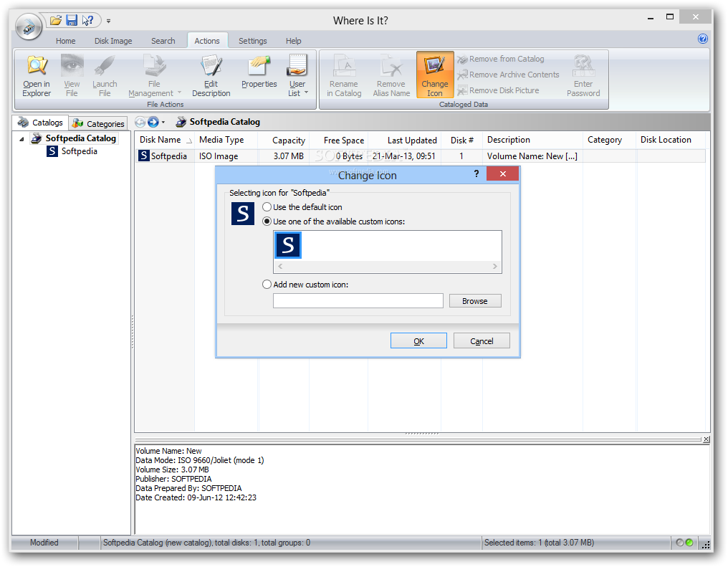Click the dialog question mark help button
The height and width of the screenshot is (567, 728).
click(x=476, y=173)
